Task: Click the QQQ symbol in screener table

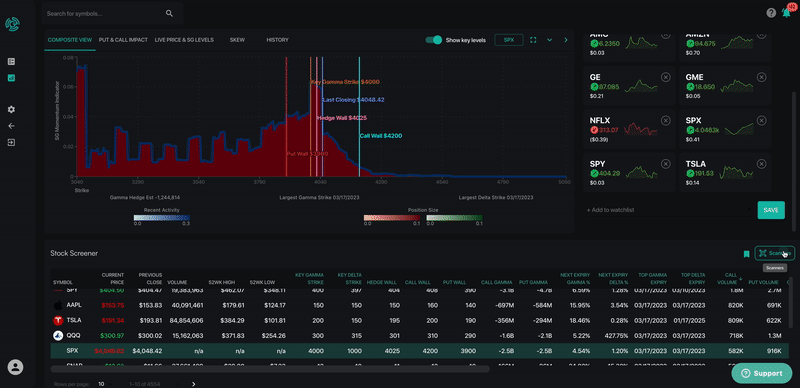Action: (x=74, y=336)
